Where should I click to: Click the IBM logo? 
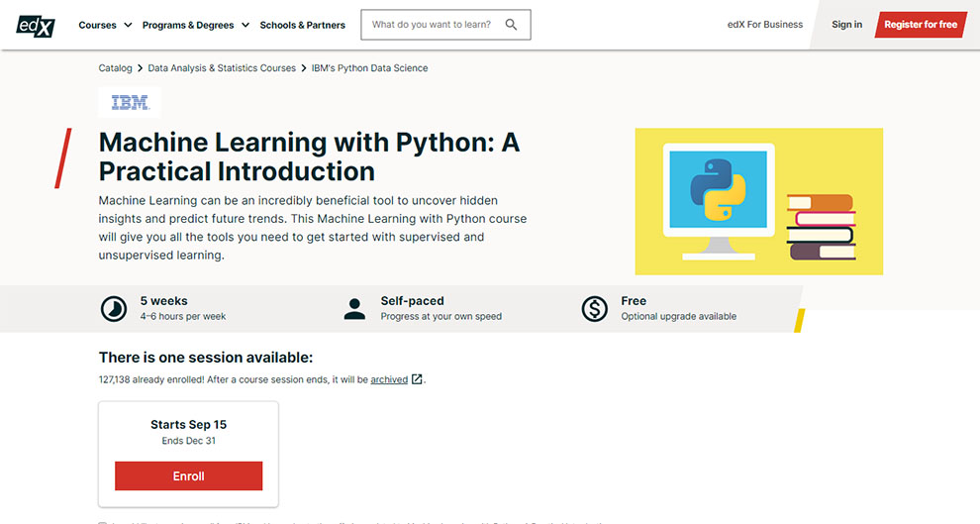click(130, 103)
